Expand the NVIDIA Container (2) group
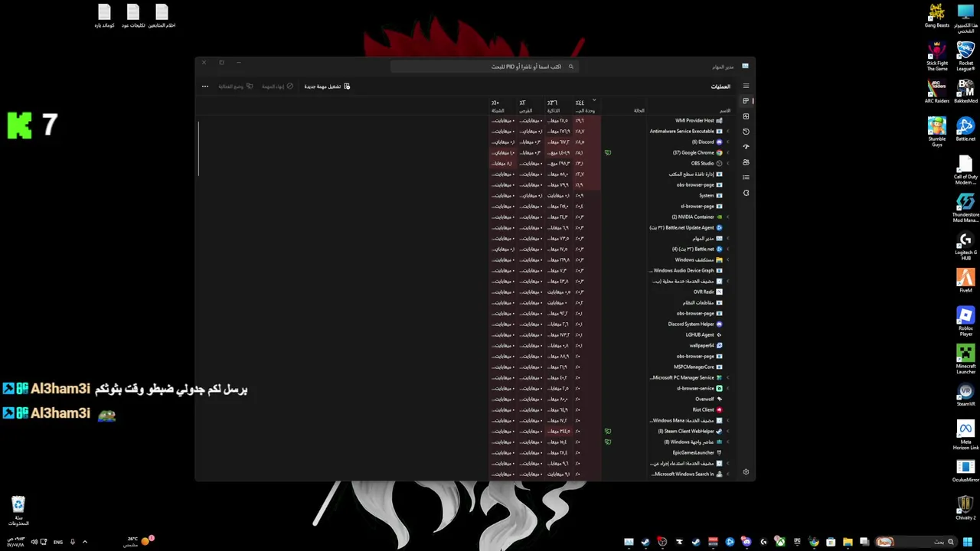 [728, 217]
